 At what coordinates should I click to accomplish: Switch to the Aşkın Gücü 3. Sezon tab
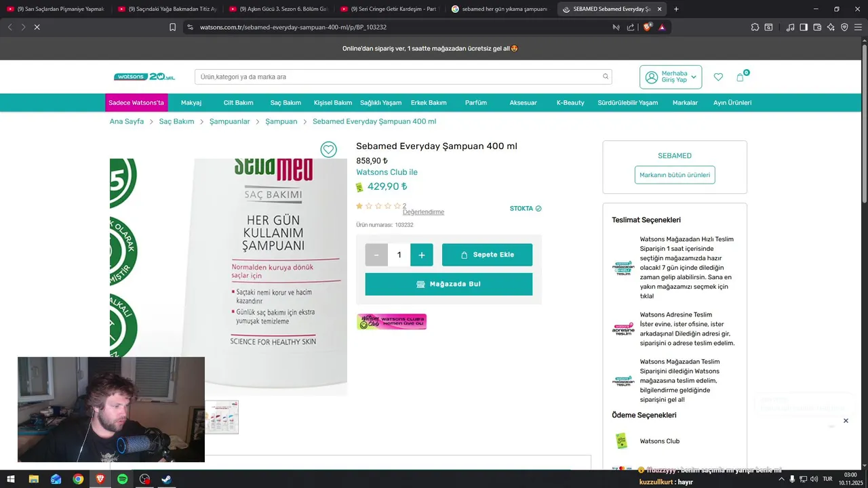click(278, 9)
